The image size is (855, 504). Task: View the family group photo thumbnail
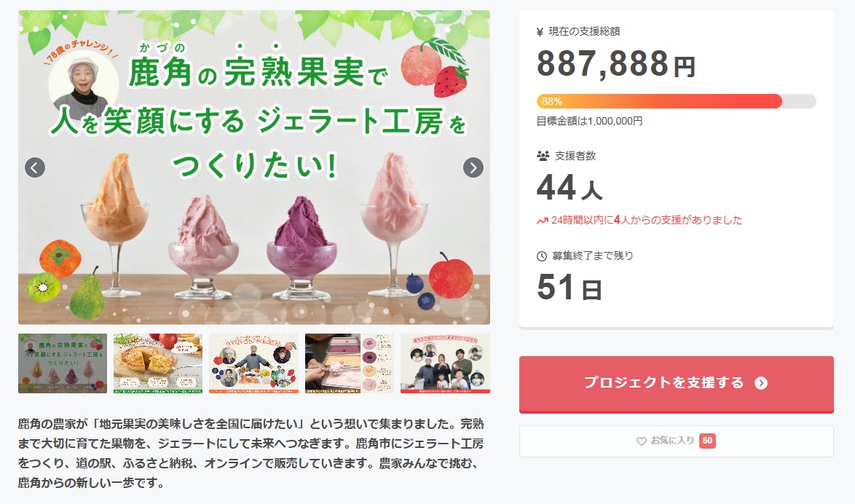(445, 363)
